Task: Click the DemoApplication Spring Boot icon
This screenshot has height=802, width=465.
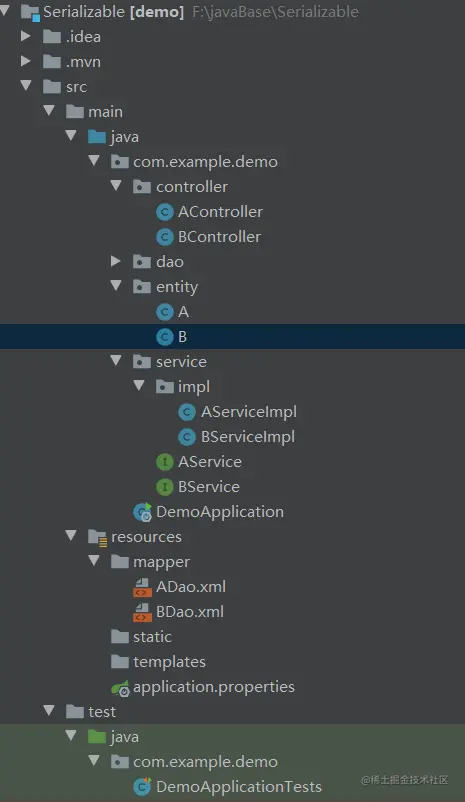Action: point(142,512)
